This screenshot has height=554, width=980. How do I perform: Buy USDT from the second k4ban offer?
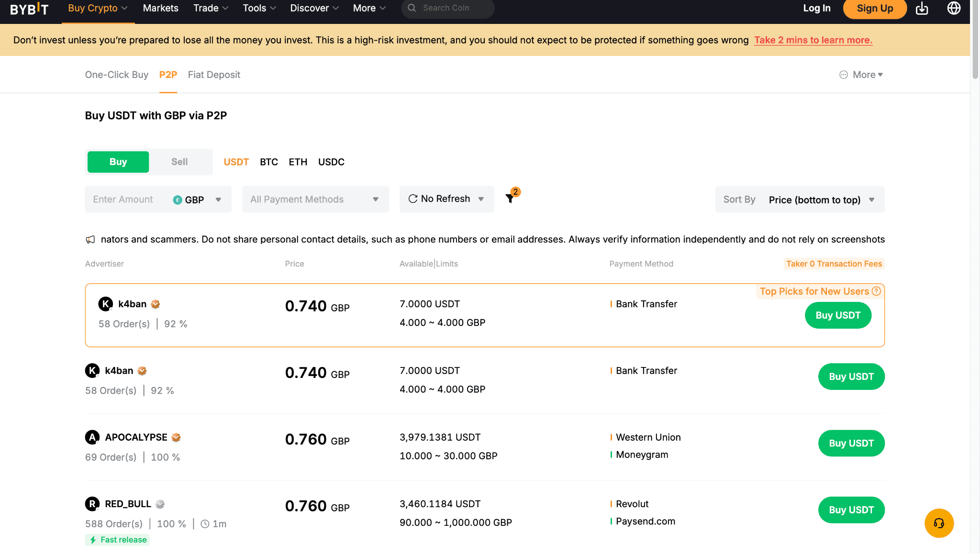(851, 377)
